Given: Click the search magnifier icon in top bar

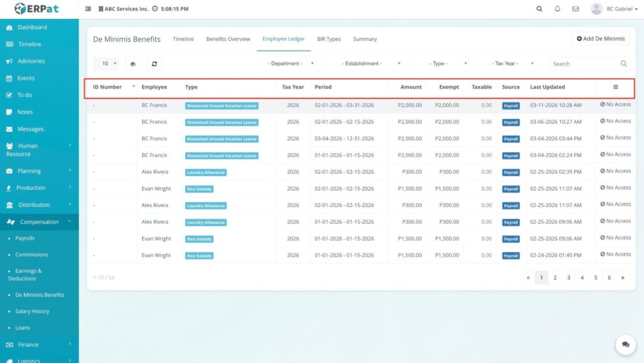Looking at the screenshot, I should point(539,9).
